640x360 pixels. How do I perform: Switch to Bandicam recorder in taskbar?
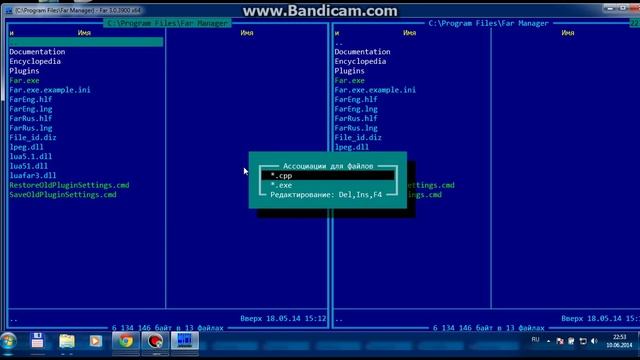(x=155, y=341)
